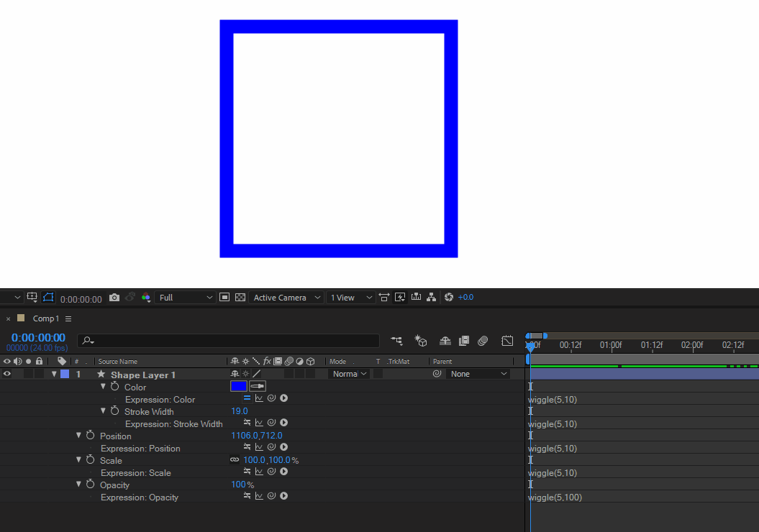Click the Stroke Width value 19.0
The image size is (759, 532).
(x=240, y=411)
